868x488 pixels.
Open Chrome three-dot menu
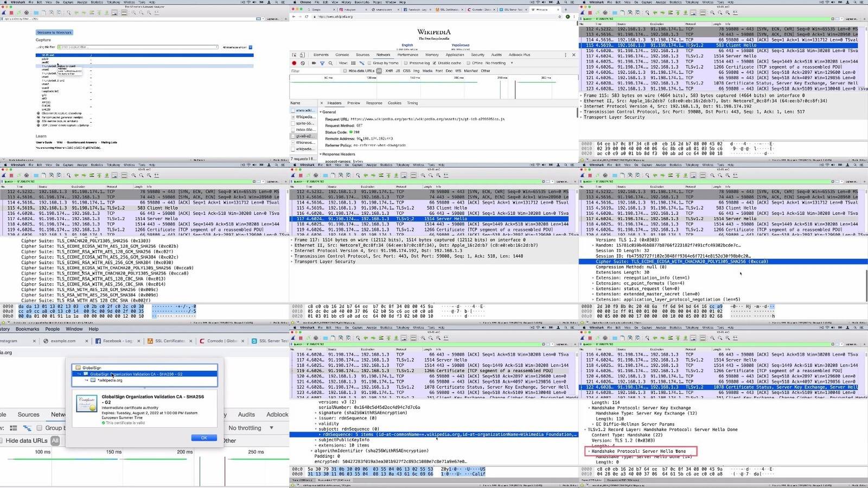[x=575, y=17]
